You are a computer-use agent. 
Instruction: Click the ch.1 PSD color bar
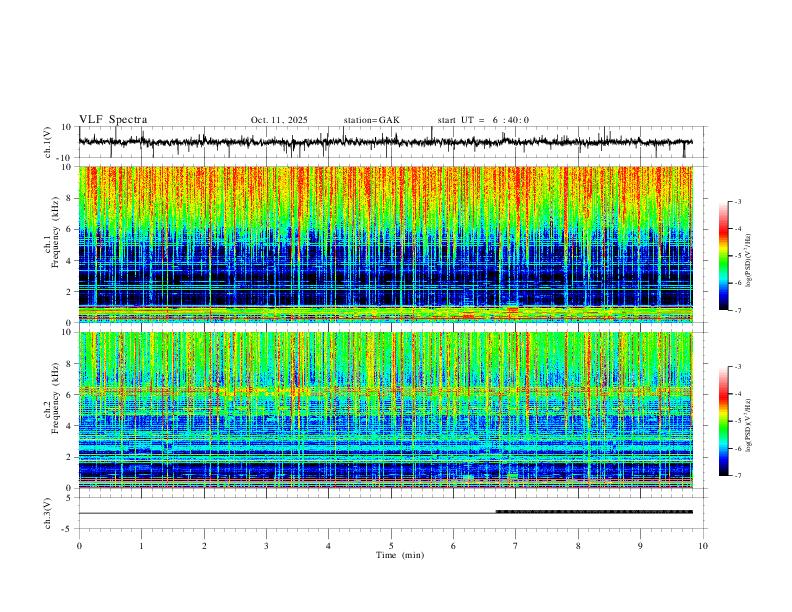tap(723, 256)
